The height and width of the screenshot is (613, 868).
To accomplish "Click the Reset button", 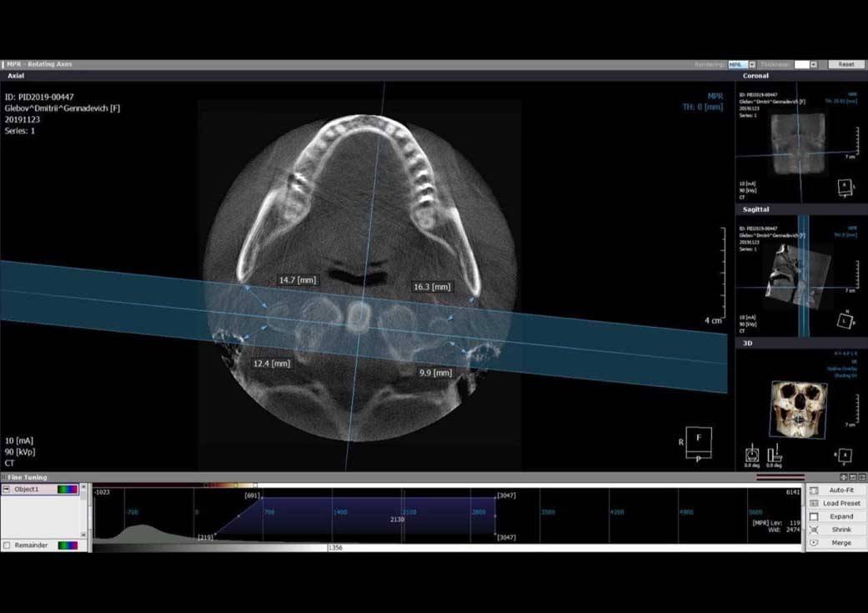I will (x=846, y=65).
